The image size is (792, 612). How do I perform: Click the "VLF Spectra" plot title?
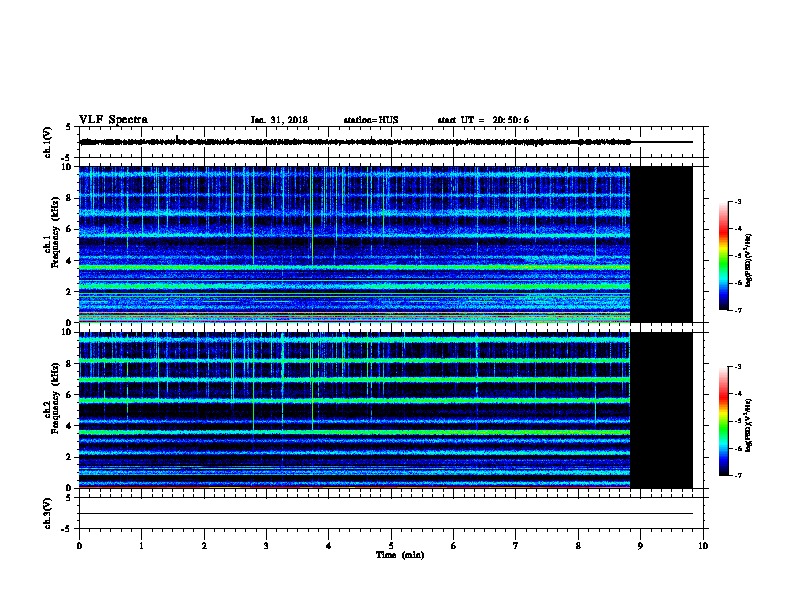click(x=113, y=120)
